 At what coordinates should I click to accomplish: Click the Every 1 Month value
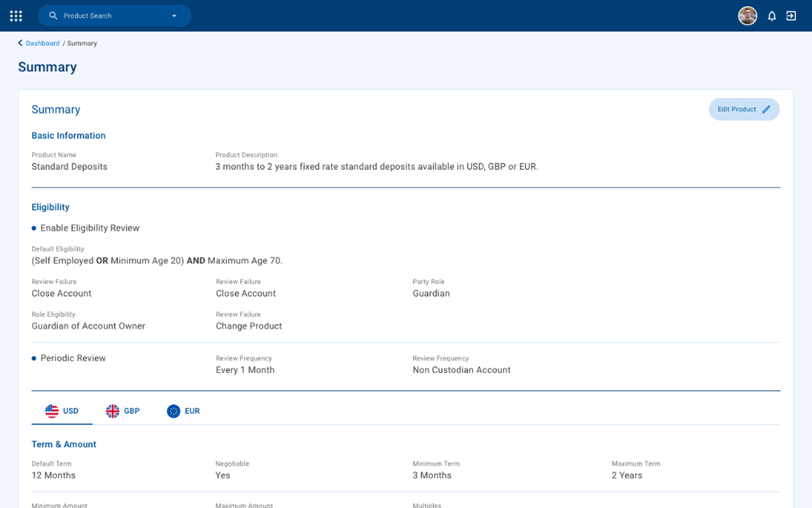pos(245,370)
